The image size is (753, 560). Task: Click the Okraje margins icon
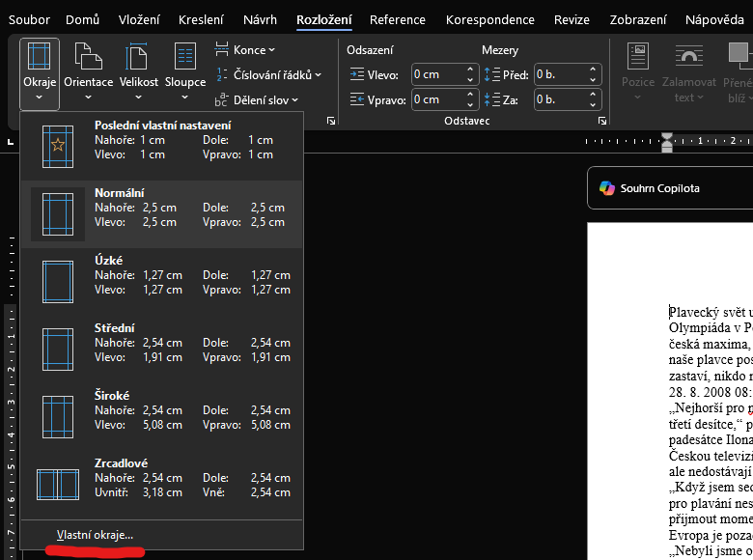click(40, 58)
